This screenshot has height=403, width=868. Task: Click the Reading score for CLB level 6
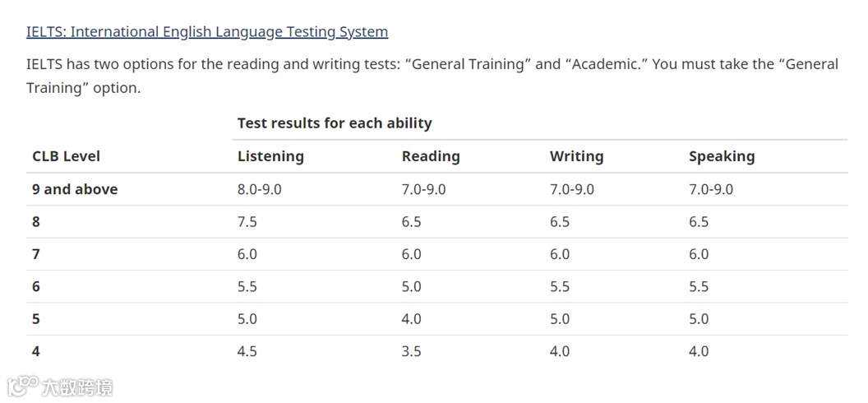pyautogui.click(x=411, y=287)
